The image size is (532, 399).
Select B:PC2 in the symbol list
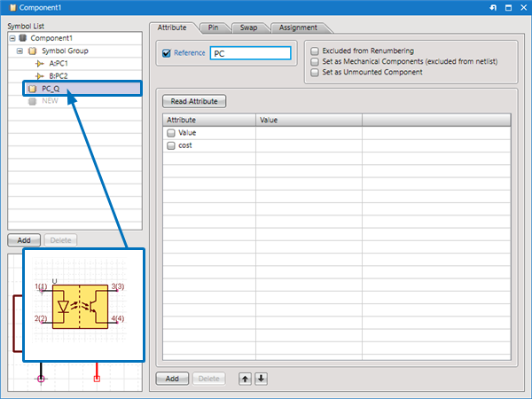59,76
